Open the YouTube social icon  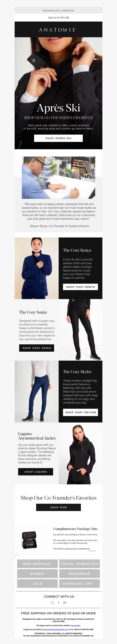[65, 603]
